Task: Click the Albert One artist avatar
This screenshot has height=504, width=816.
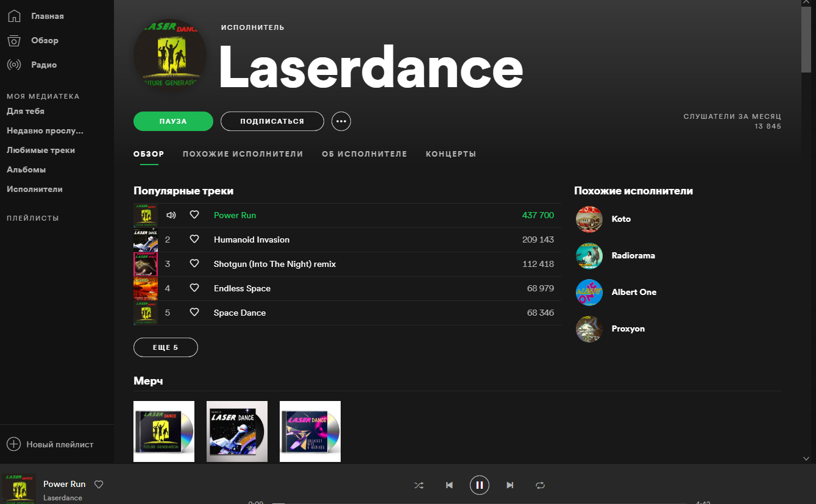Action: point(589,292)
